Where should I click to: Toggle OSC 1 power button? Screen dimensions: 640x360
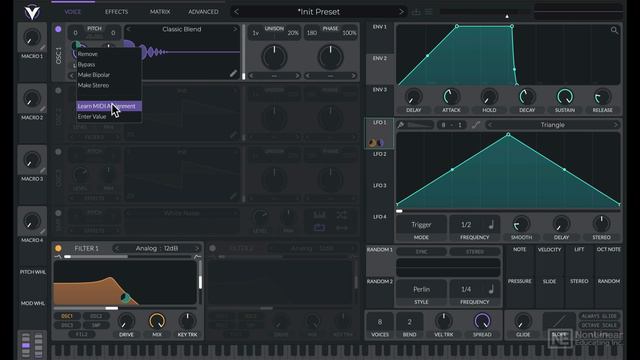(x=58, y=29)
